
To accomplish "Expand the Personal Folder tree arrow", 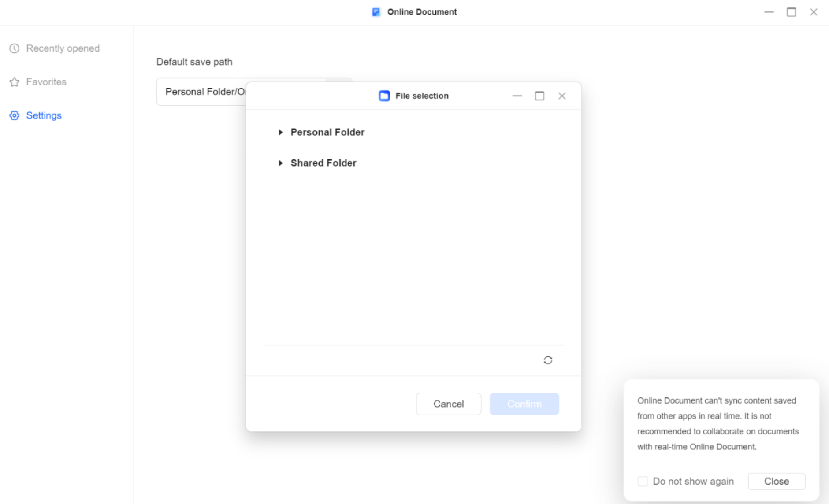I will point(281,132).
